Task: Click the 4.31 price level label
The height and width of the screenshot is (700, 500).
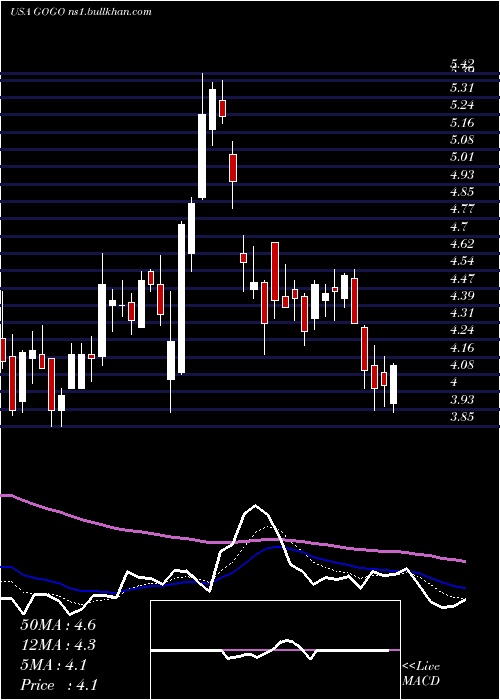Action: coord(462,313)
